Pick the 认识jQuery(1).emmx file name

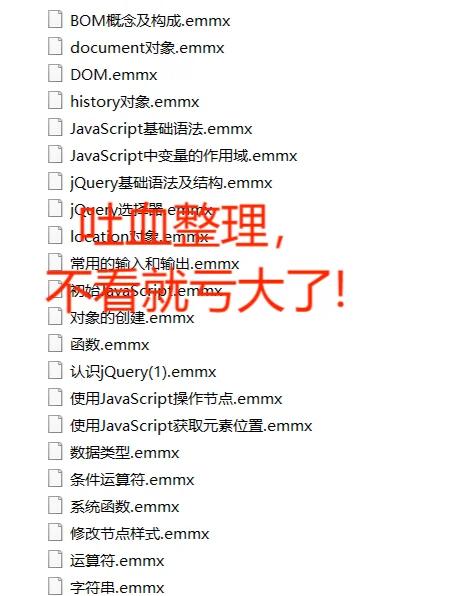click(143, 372)
